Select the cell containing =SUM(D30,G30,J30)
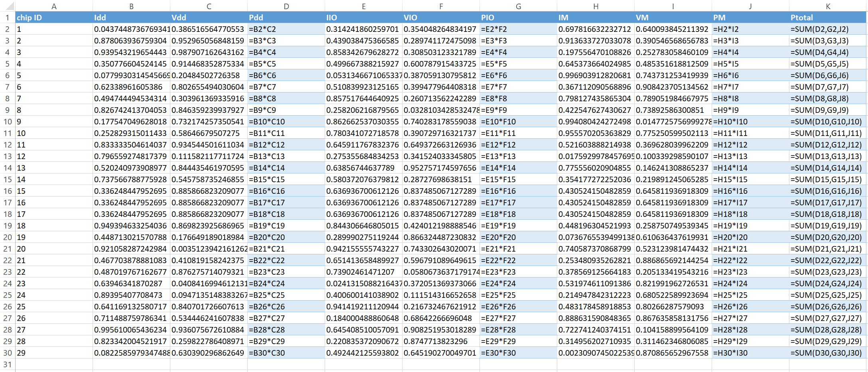The image size is (868, 372). [828, 353]
